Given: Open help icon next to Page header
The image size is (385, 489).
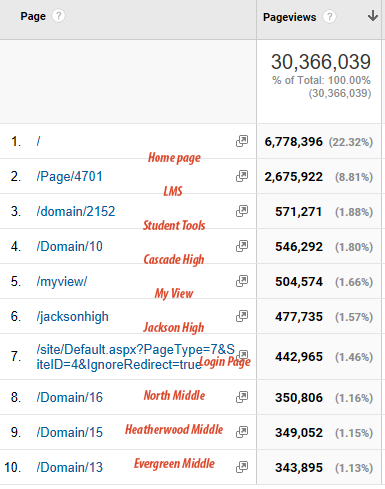Looking at the screenshot, I should point(59,16).
